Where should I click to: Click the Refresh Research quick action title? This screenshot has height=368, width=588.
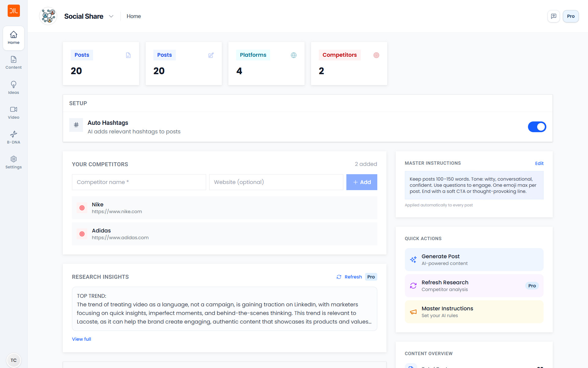445,282
